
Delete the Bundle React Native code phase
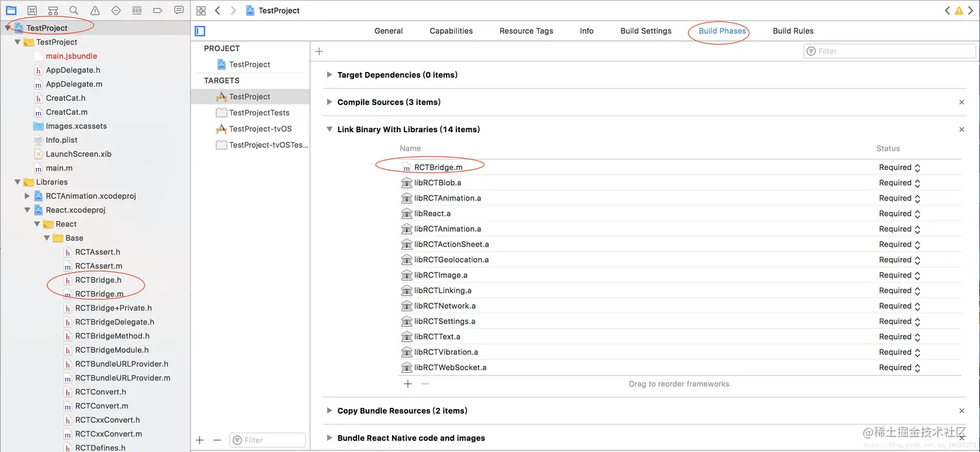pyautogui.click(x=962, y=438)
